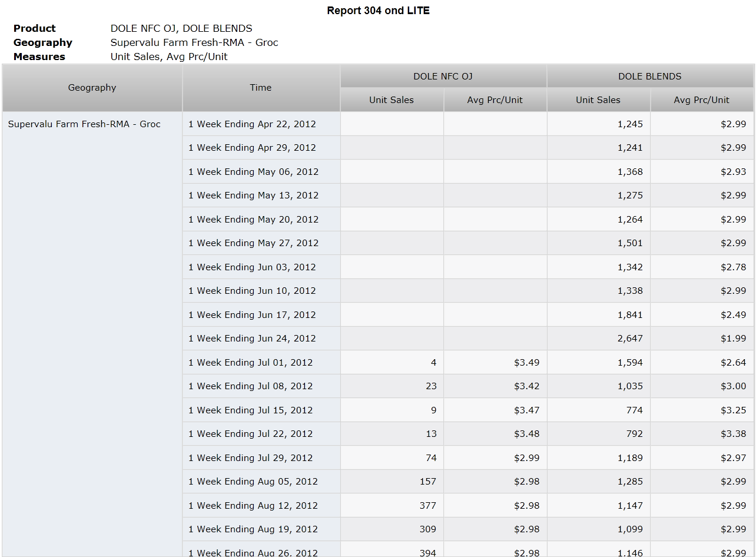Select row 1 Week Ending Jul 08, 2012

point(261,386)
